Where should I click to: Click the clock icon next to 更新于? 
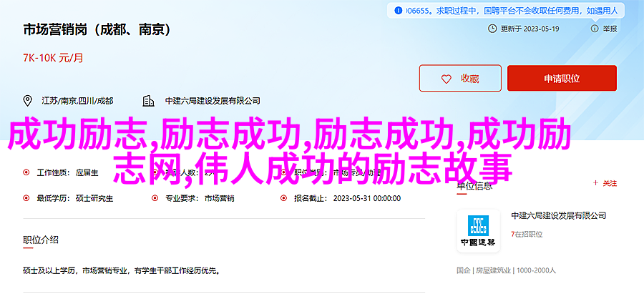pyautogui.click(x=492, y=29)
